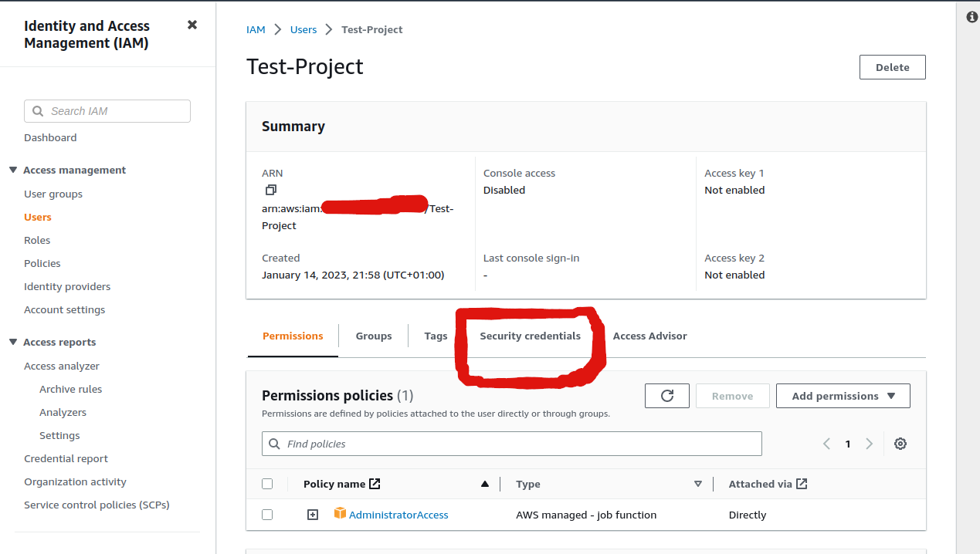Expand the AdministratorAccess policy details
Screen dimensions: 980x554
pos(313,515)
